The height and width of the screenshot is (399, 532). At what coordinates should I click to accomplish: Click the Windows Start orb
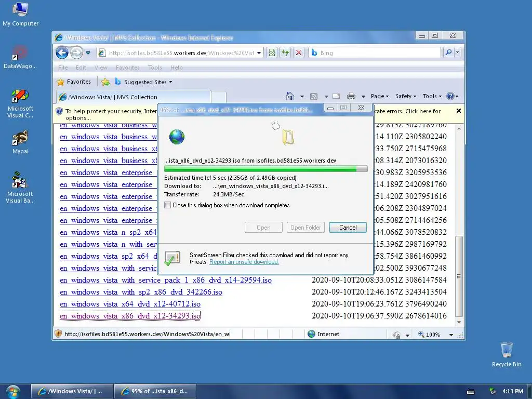[x=13, y=392]
